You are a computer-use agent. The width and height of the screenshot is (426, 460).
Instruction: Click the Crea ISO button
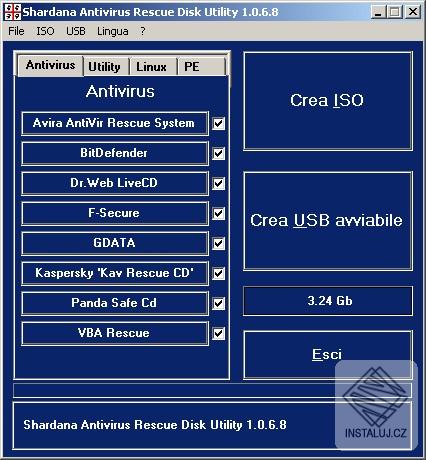328,101
